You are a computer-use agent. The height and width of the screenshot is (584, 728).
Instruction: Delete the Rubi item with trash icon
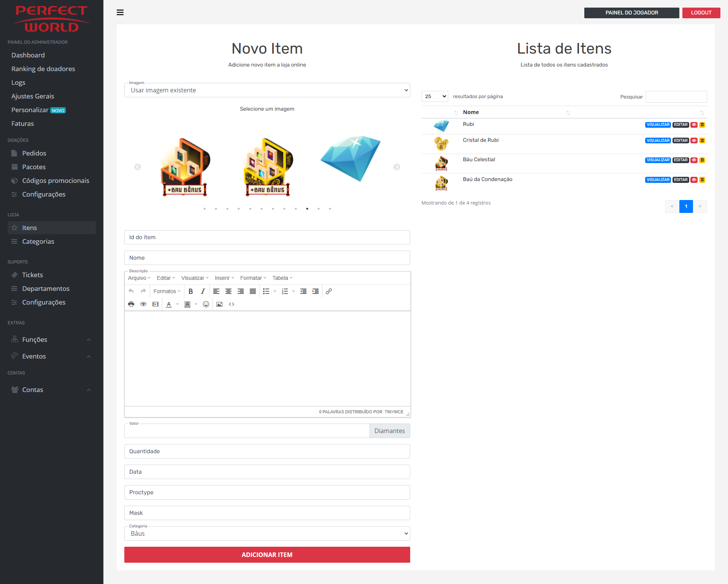702,125
